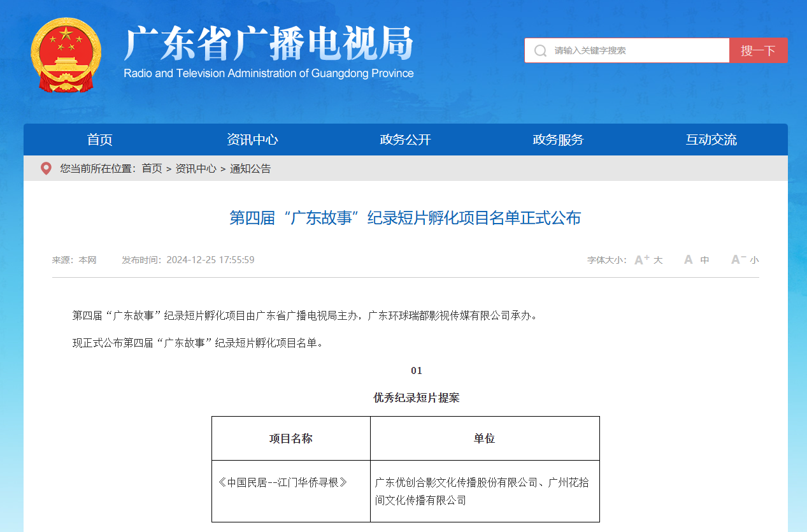Click first paragraph about 广东环球瑞都影视传媒
The width and height of the screenshot is (807, 532).
(x=305, y=315)
